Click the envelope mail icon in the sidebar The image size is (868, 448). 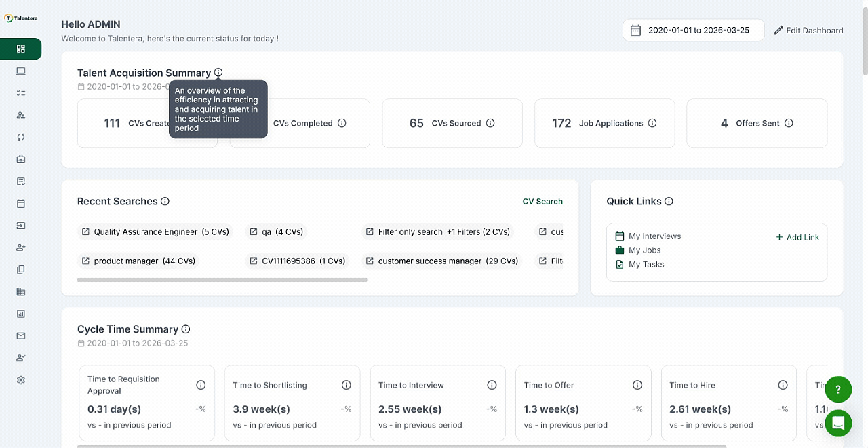pyautogui.click(x=21, y=335)
